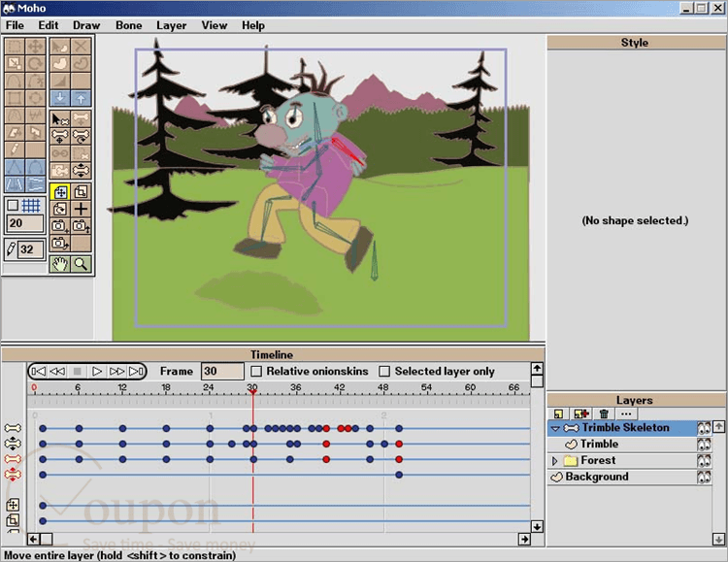This screenshot has width=728, height=562.
Task: Expand the Forest layer group
Action: point(554,461)
